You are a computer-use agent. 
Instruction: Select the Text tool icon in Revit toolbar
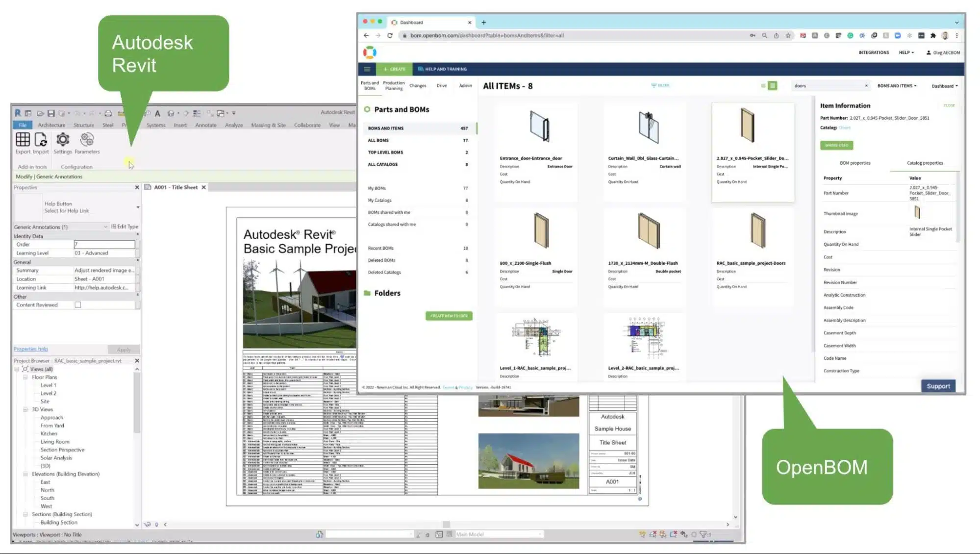[157, 113]
